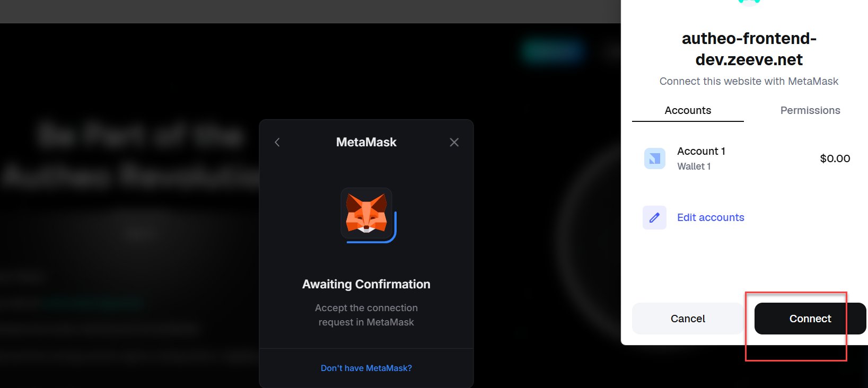Switch to the Permissions tab

pos(810,110)
